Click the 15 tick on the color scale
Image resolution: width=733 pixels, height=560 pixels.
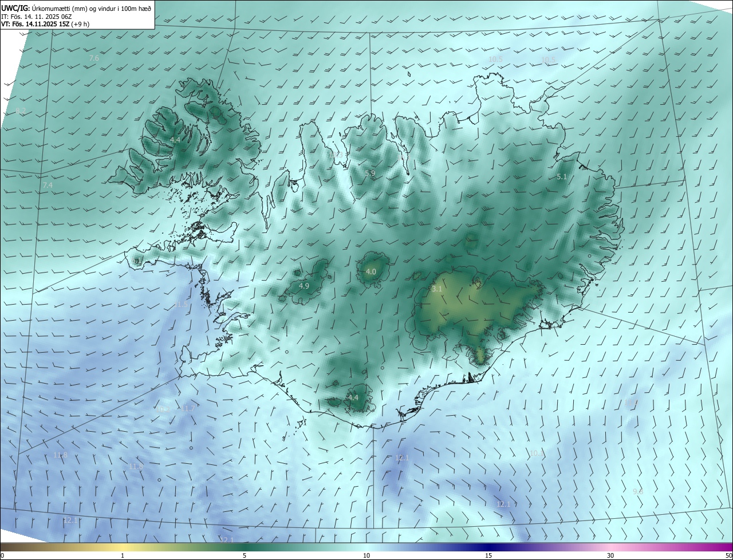[x=488, y=556]
